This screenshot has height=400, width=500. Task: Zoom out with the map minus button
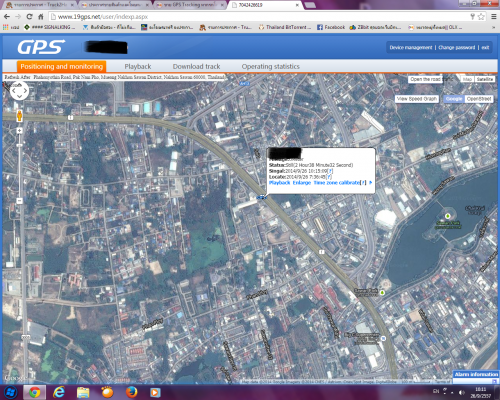tap(19, 201)
